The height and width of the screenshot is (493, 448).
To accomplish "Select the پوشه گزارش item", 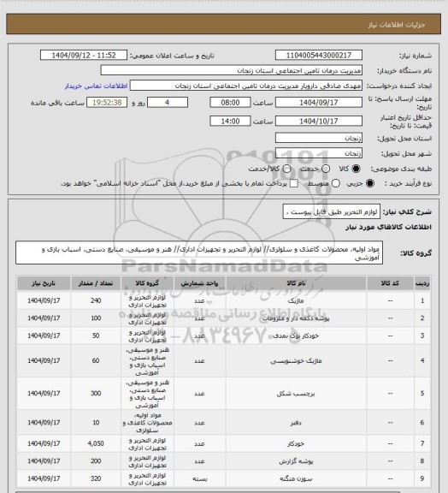I will 296,461.
